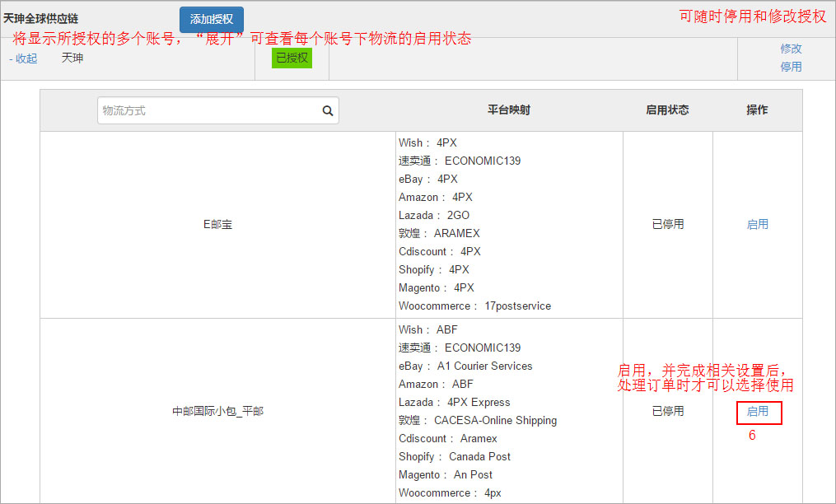Focus the 物流方式 search field

[218, 110]
